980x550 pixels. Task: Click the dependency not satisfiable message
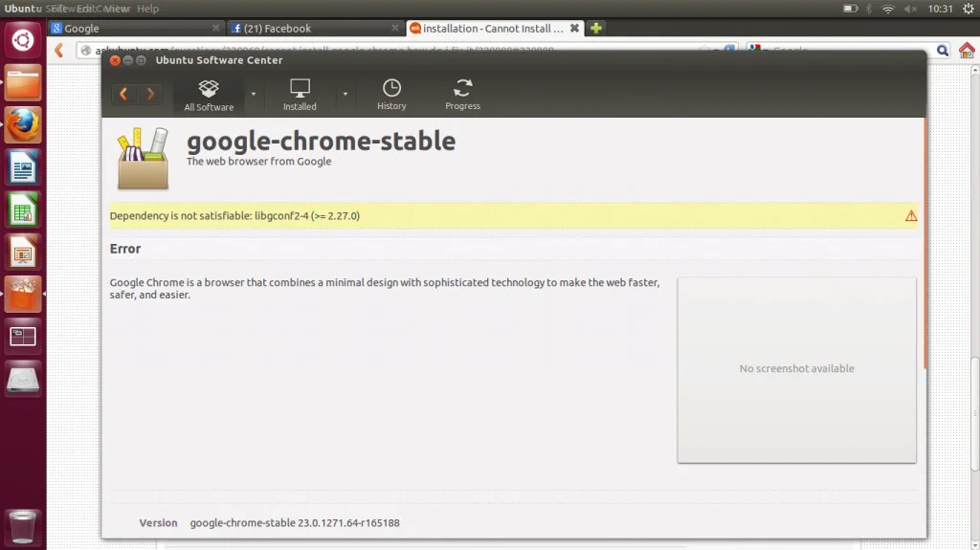tap(234, 215)
